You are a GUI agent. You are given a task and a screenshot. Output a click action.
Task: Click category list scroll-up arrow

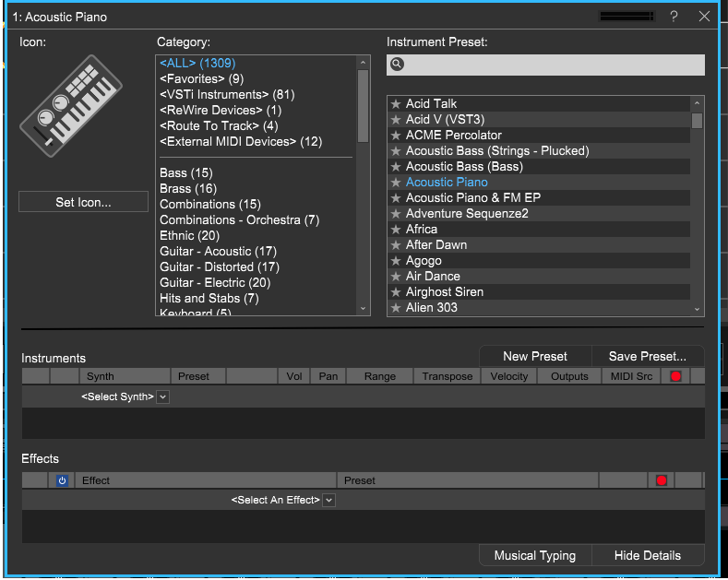(x=363, y=62)
